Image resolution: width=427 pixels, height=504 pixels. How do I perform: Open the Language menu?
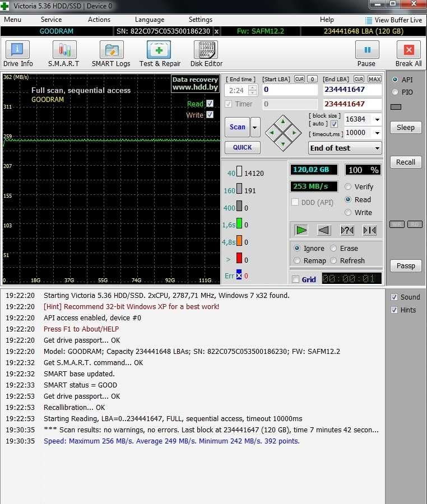(150, 20)
